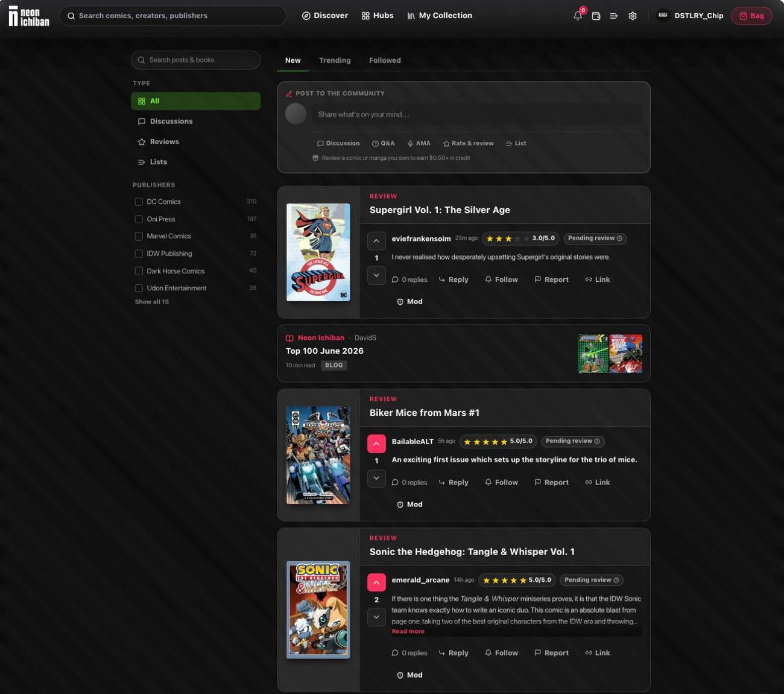The height and width of the screenshot is (694, 784).
Task: Open the Discover menu
Action: 325,16
